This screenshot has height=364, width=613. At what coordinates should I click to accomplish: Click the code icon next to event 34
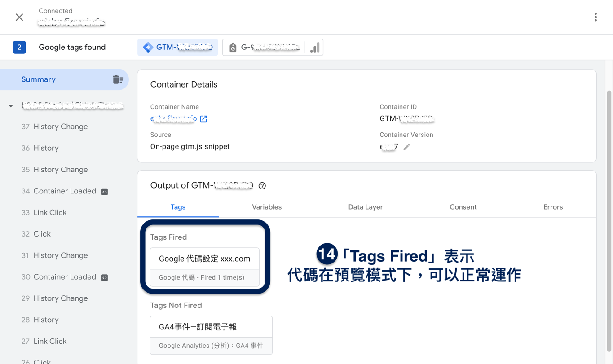coord(105,192)
